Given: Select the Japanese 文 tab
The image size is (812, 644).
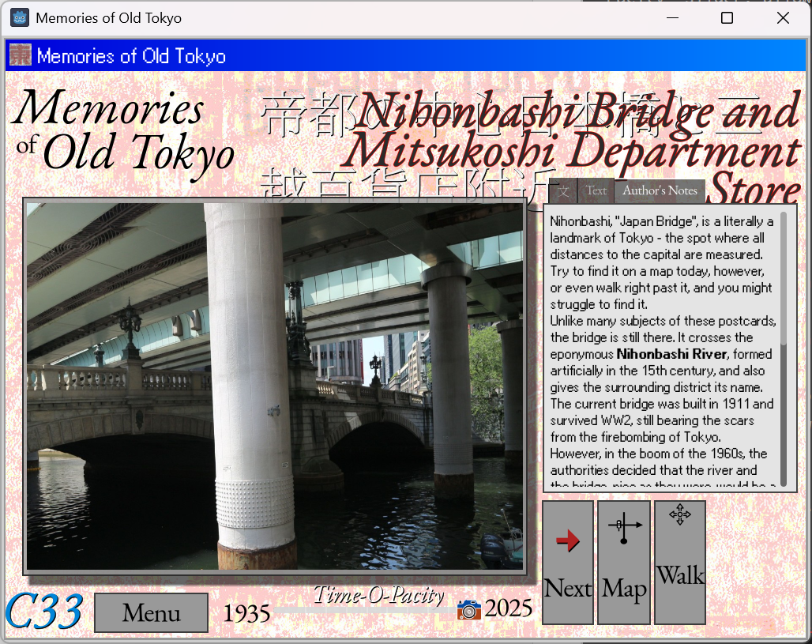Looking at the screenshot, I should (x=564, y=191).
